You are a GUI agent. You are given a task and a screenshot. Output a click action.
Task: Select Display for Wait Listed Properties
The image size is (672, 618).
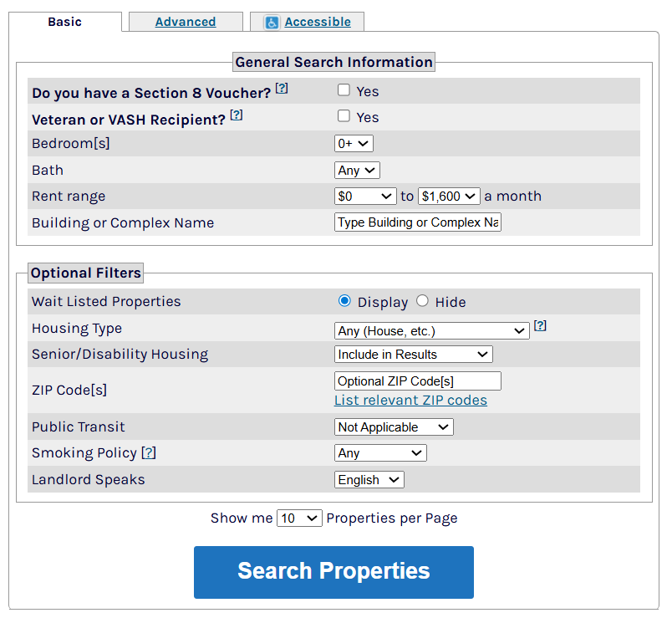(x=344, y=301)
